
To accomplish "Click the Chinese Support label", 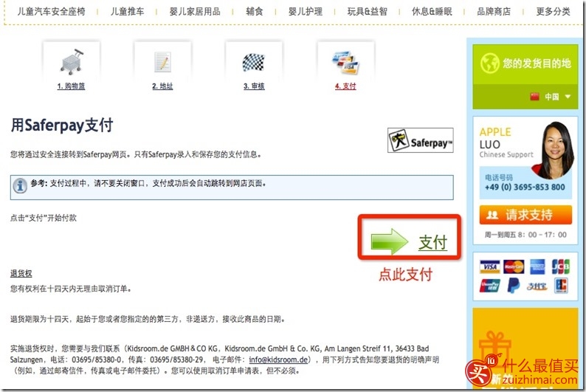I will point(506,155).
